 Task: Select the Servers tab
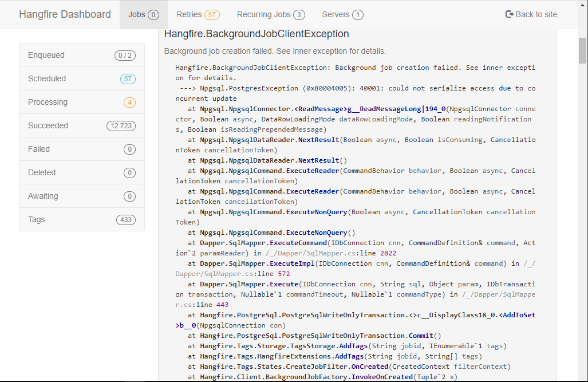tap(337, 15)
